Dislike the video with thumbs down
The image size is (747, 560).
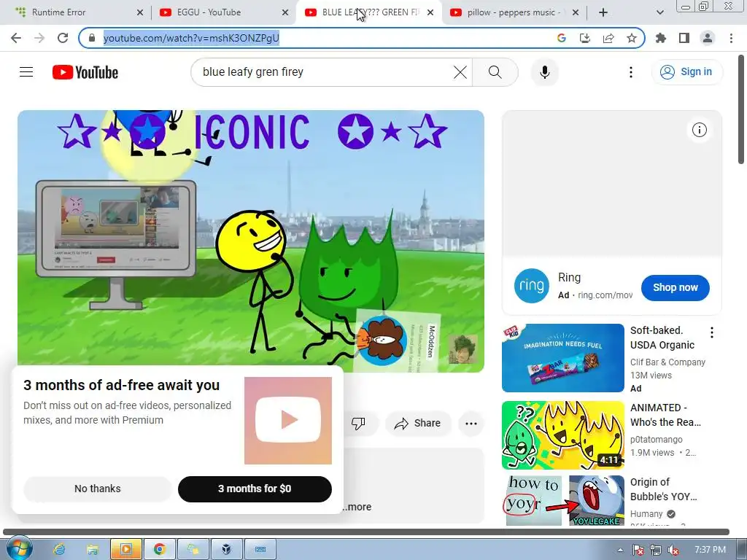click(x=358, y=423)
